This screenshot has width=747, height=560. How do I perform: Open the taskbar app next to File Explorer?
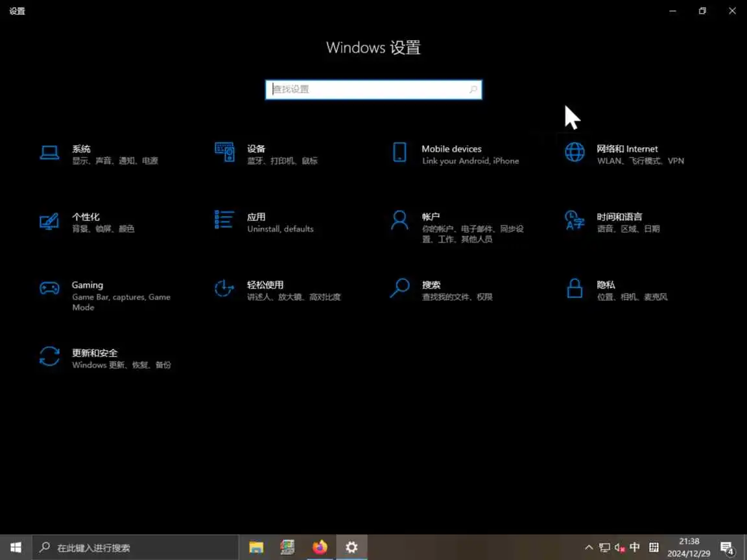[288, 548]
